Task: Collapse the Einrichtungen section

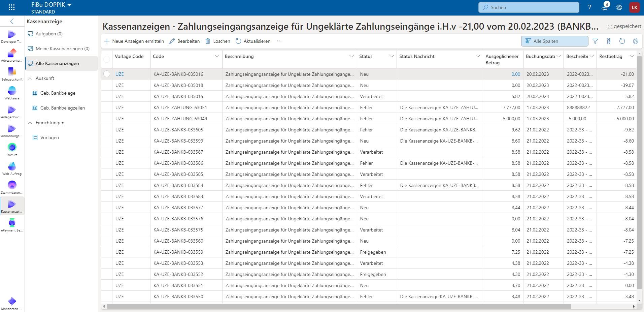Action: click(30, 123)
